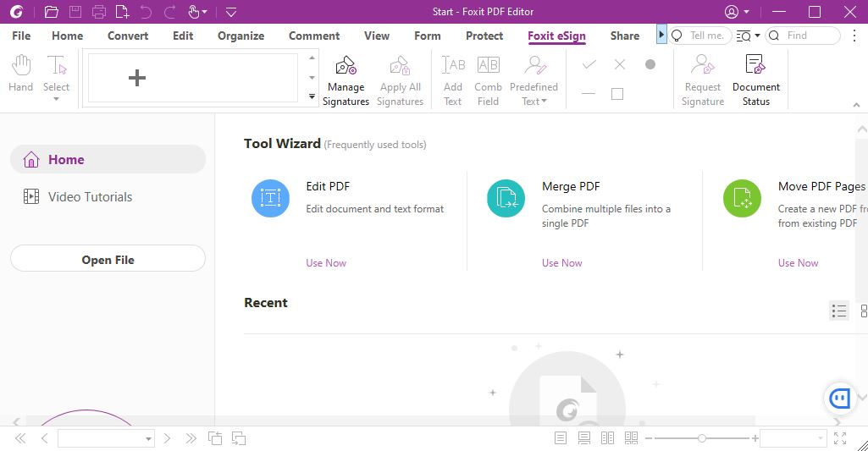Viewport: 868px width, 451px height.
Task: Open the File menu
Action: pos(21,36)
